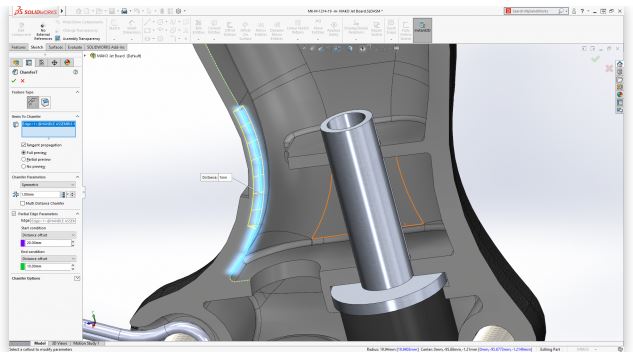Switch to the Evaluate tab
Screen dimensions: 633x360
[x=75, y=47]
